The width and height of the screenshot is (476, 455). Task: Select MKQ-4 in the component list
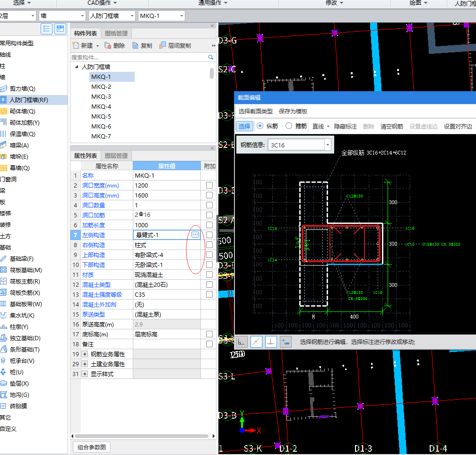pos(101,106)
